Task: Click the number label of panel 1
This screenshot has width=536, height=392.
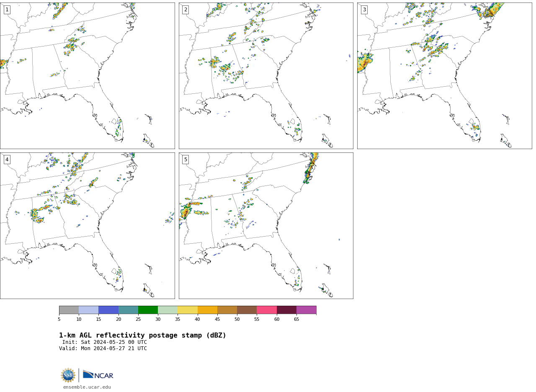Action: [x=7, y=10]
